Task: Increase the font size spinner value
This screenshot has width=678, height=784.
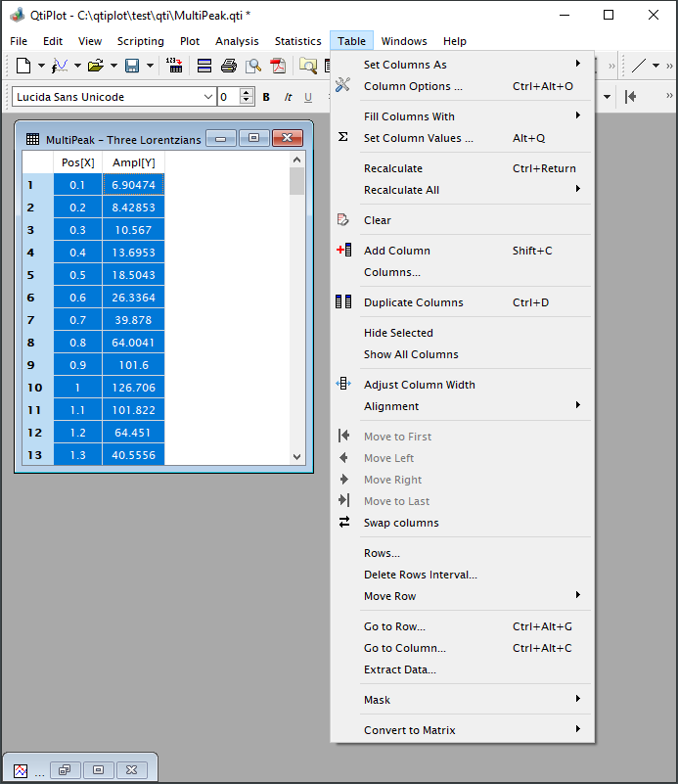Action: pyautogui.click(x=247, y=93)
